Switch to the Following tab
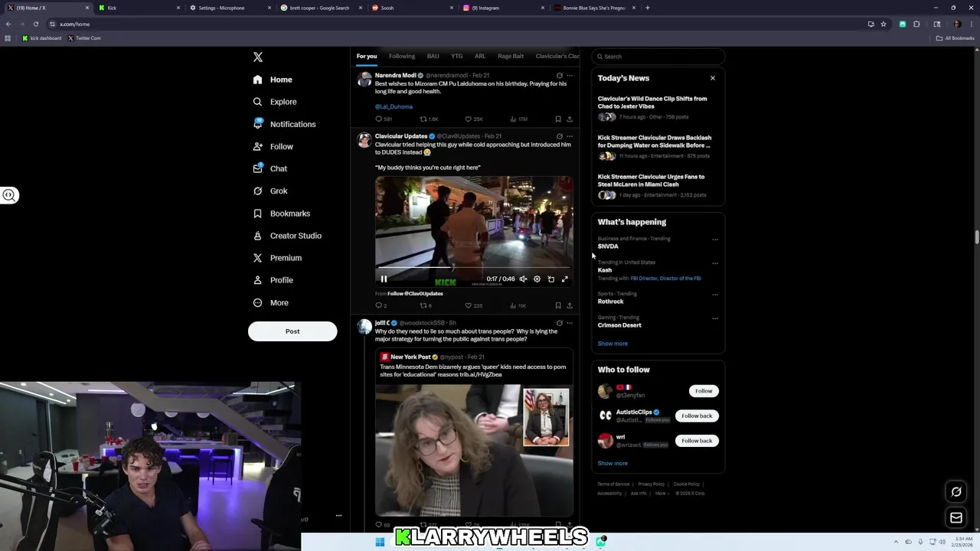This screenshot has height=551, width=980. tap(402, 56)
